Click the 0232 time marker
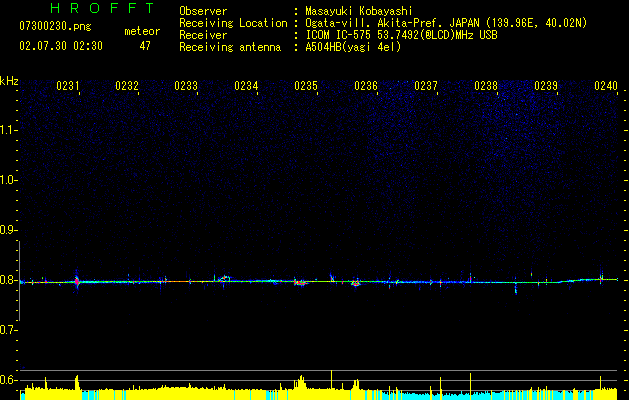The image size is (629, 400). [x=127, y=86]
